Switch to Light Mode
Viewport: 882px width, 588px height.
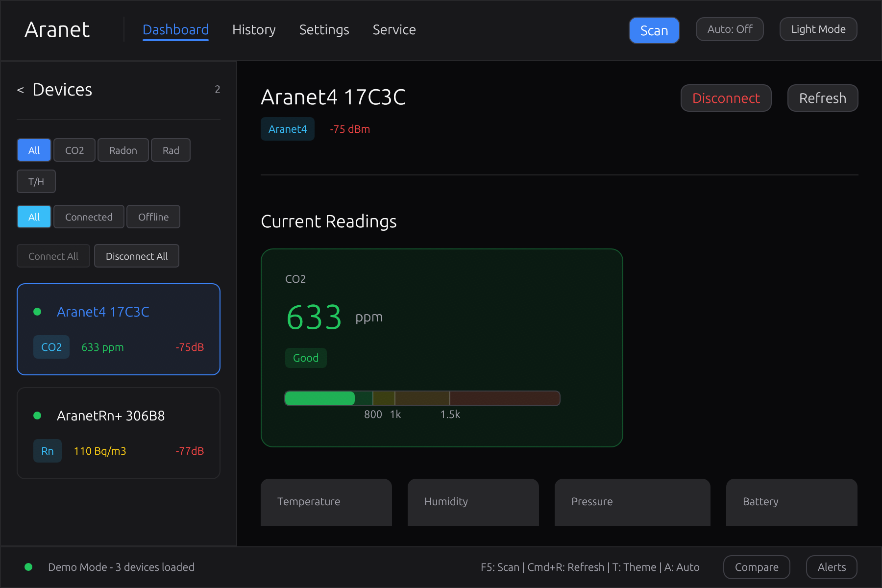click(818, 29)
